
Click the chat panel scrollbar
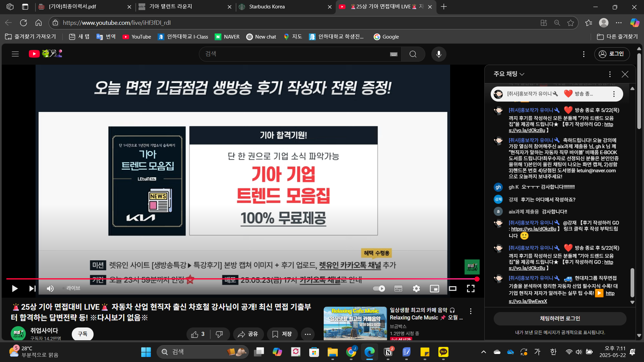pyautogui.click(x=632, y=283)
